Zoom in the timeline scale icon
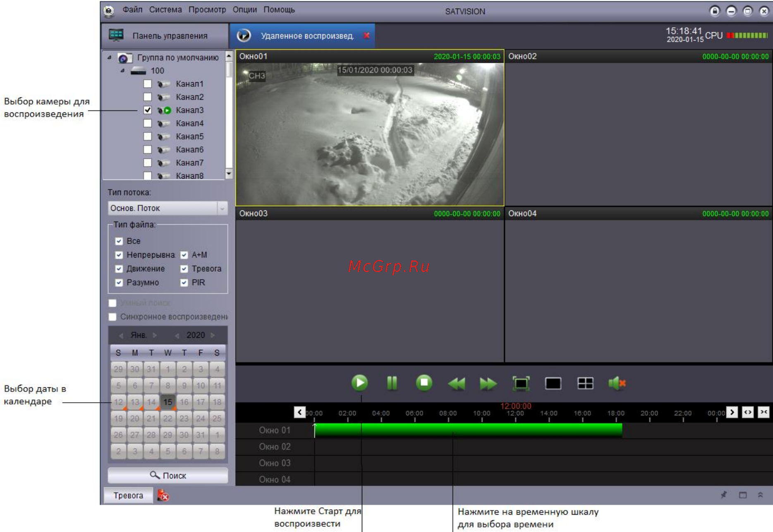The width and height of the screenshot is (773, 532). 763,412
